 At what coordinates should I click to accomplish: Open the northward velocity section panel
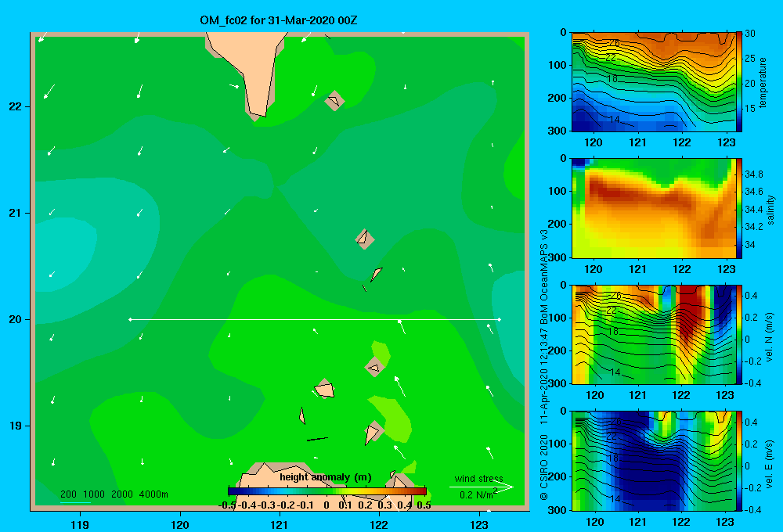653,334
